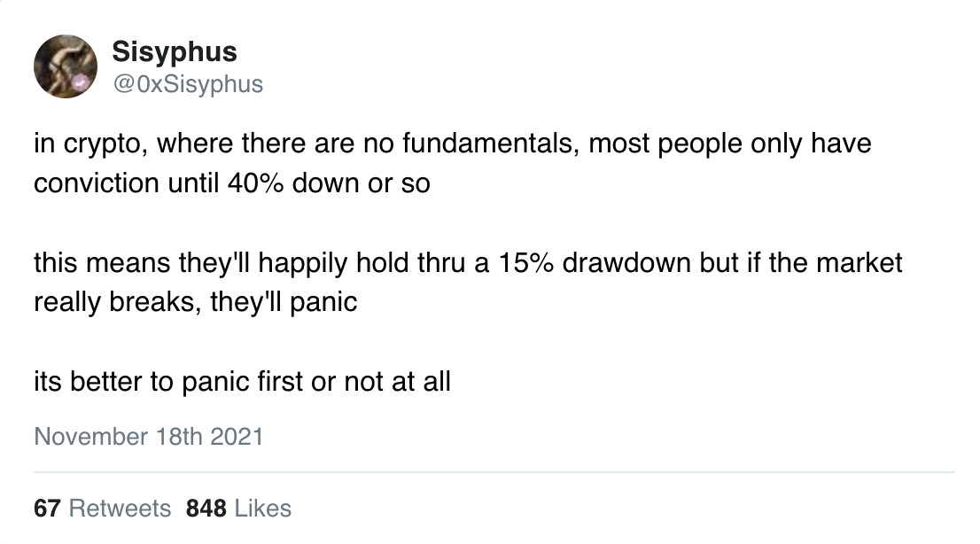Click the '15%' figure in the tweet

pos(525,263)
